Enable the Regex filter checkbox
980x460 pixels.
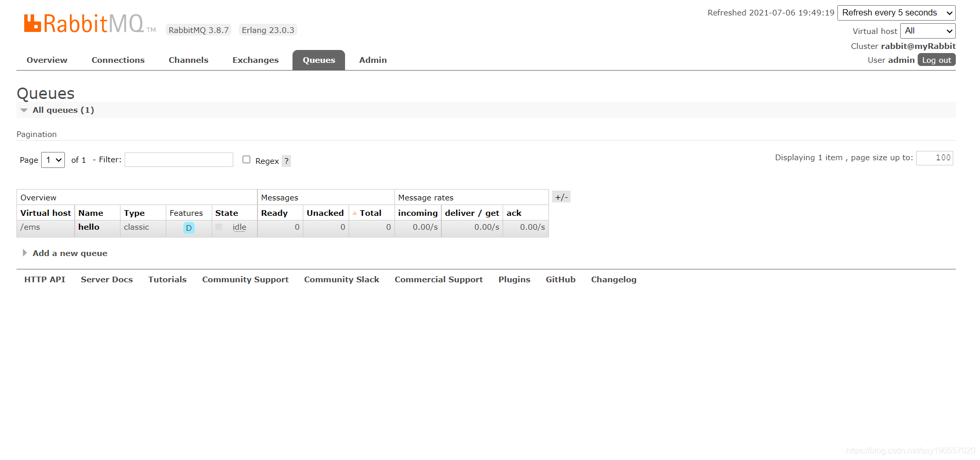247,160
